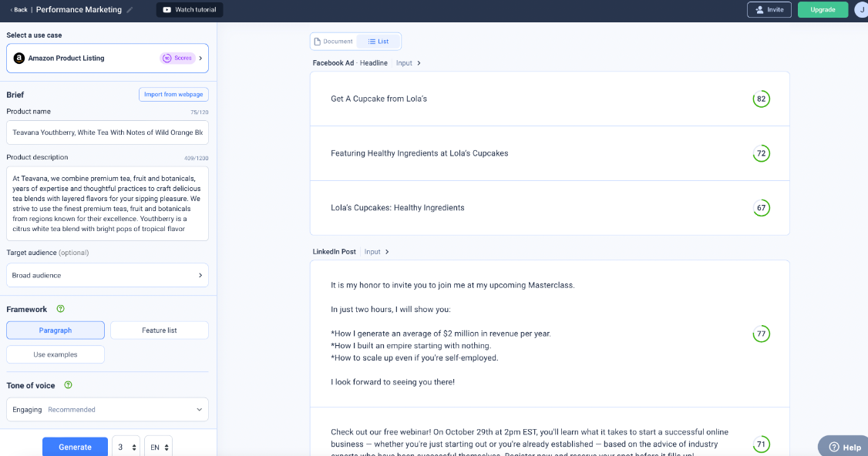Switch to List view tab
This screenshot has height=456, width=868.
point(378,42)
